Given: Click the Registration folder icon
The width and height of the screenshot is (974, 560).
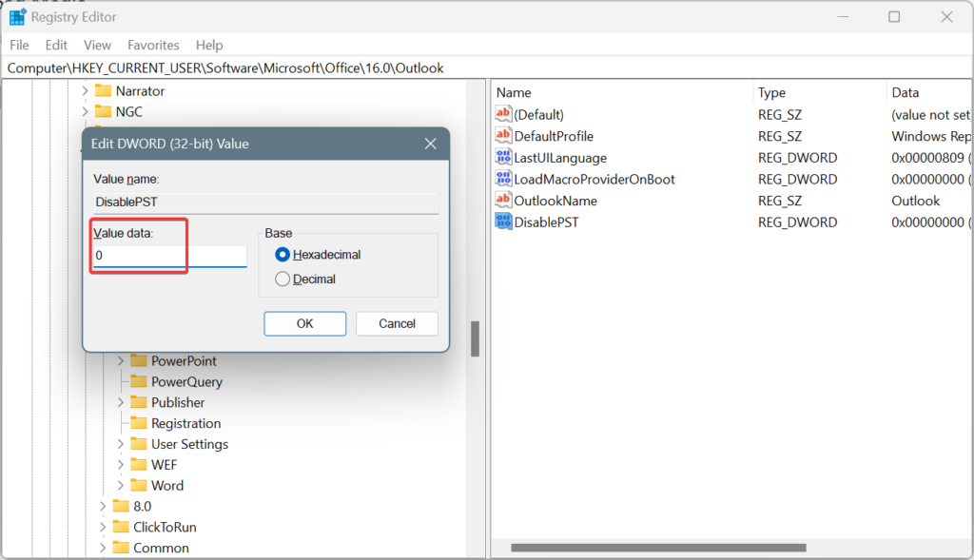Looking at the screenshot, I should [x=139, y=423].
